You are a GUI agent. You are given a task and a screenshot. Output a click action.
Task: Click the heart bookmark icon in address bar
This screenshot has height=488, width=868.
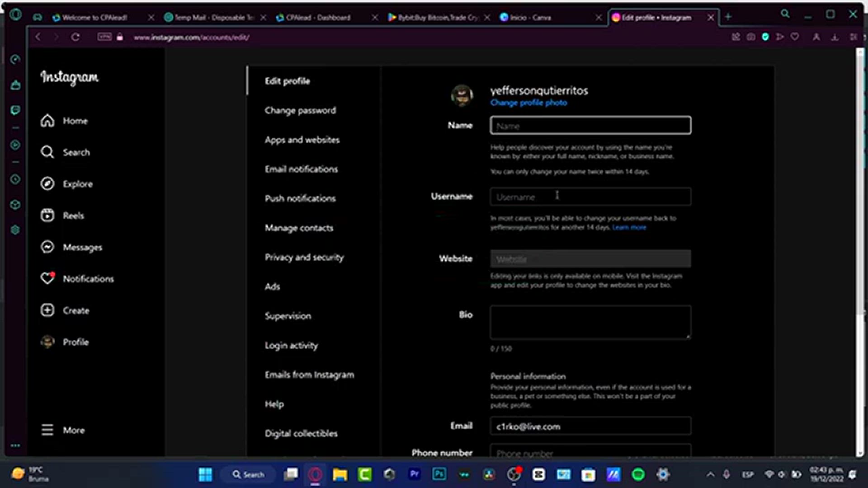795,37
